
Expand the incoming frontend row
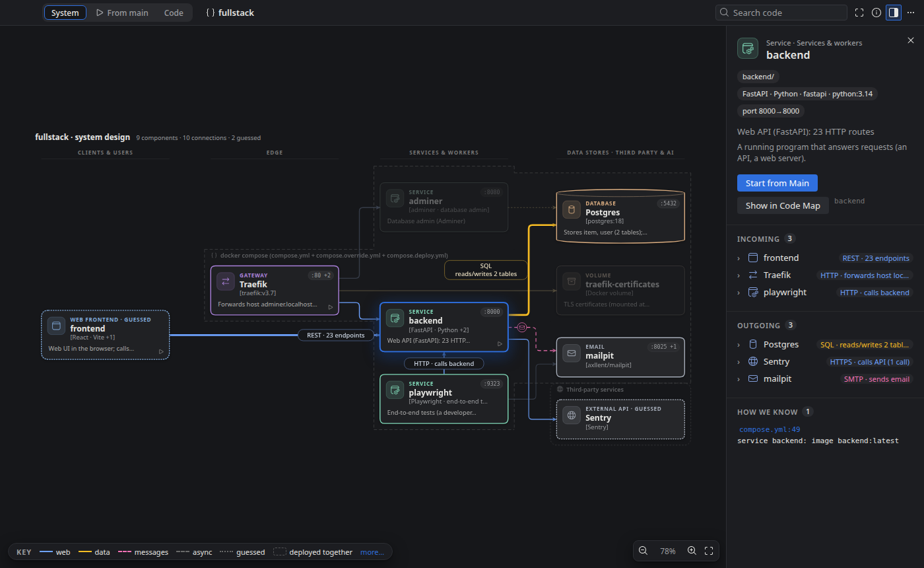[x=825, y=258]
